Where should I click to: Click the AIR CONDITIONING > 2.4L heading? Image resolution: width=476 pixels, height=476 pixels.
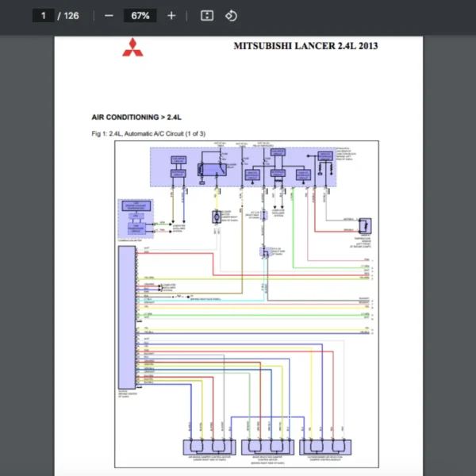click(x=136, y=117)
